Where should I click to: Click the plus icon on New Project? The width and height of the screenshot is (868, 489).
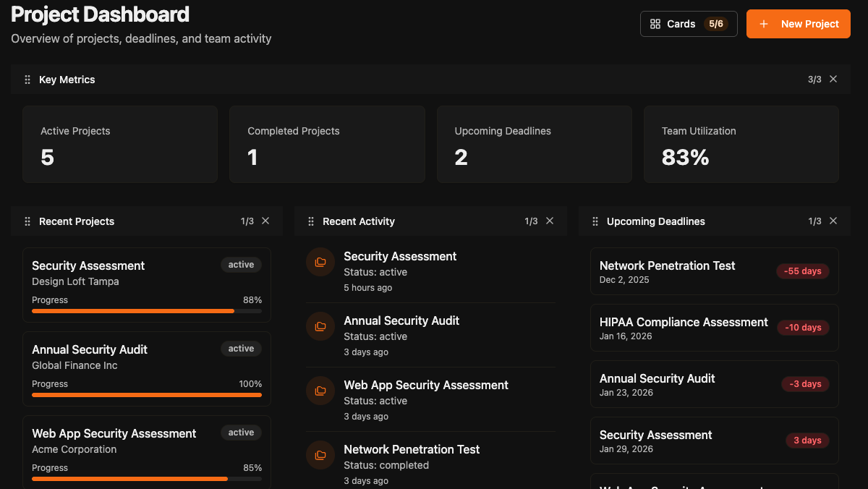[x=764, y=23]
